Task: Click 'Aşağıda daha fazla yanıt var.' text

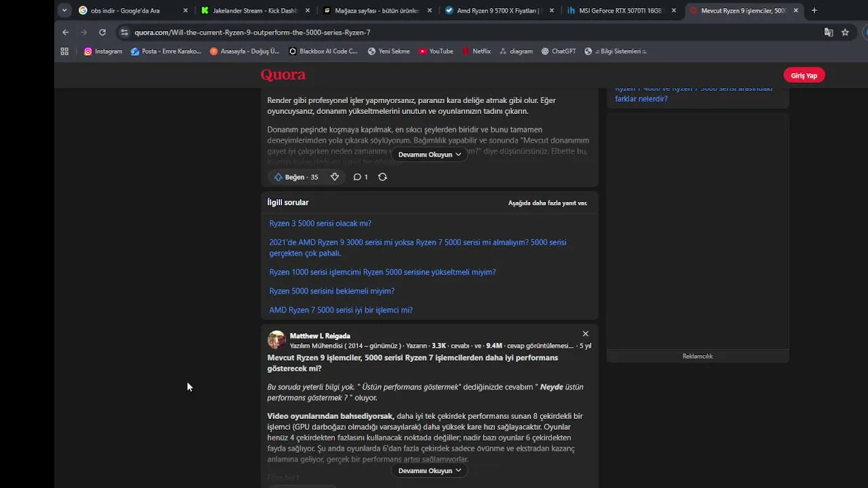Action: coord(548,203)
